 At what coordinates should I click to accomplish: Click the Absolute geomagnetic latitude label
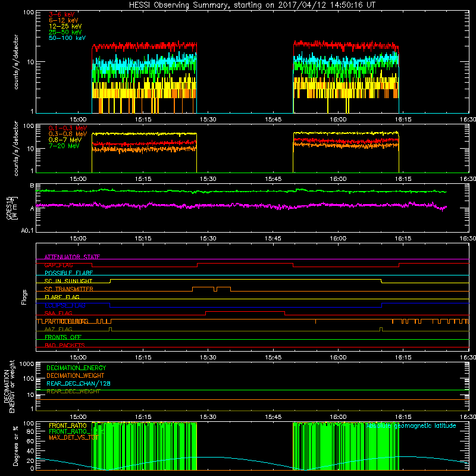point(411,425)
